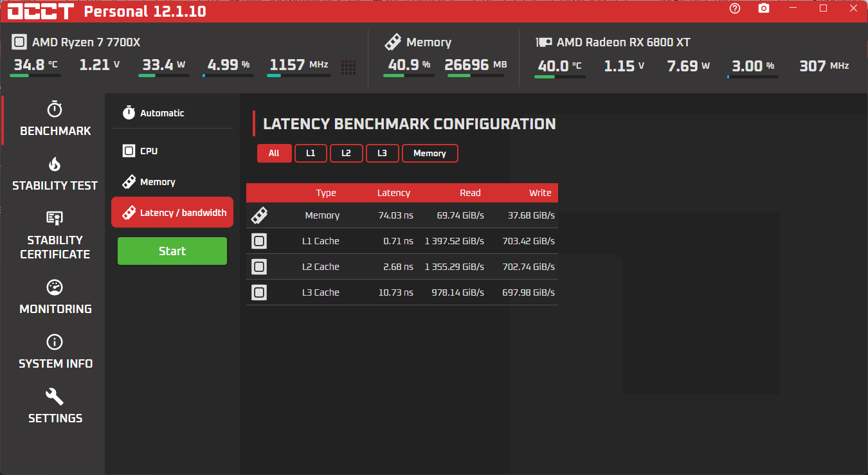Select Latency / bandwidth benchmark

[172, 212]
